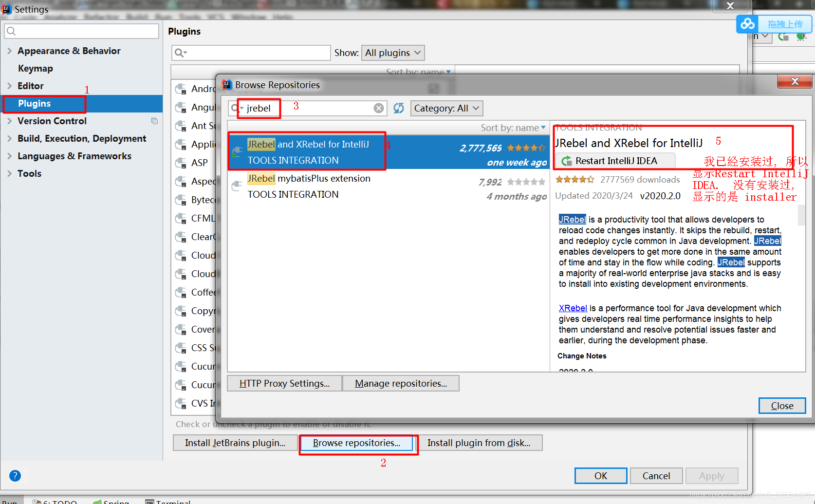Screen dimensions: 815x504
Task: Close the Browse Repositories dialog with X
Action: 795,81
